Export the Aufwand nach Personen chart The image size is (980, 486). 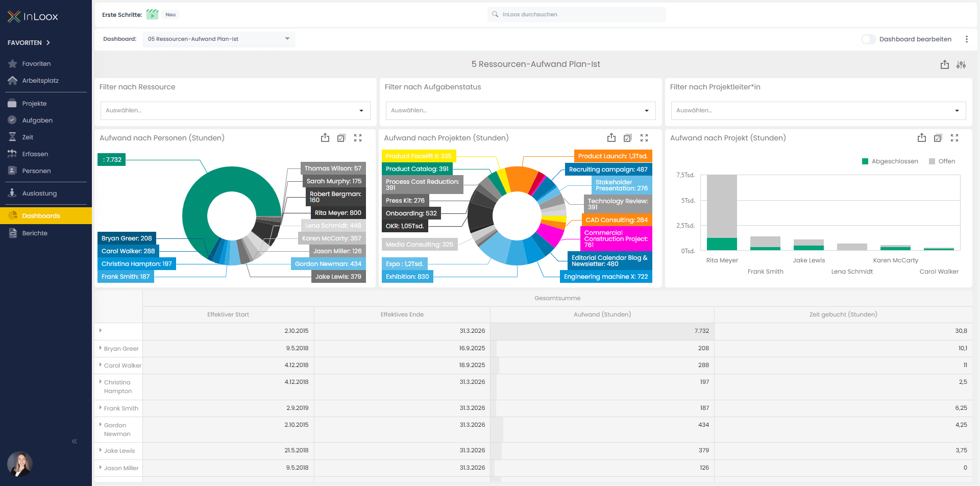(325, 138)
